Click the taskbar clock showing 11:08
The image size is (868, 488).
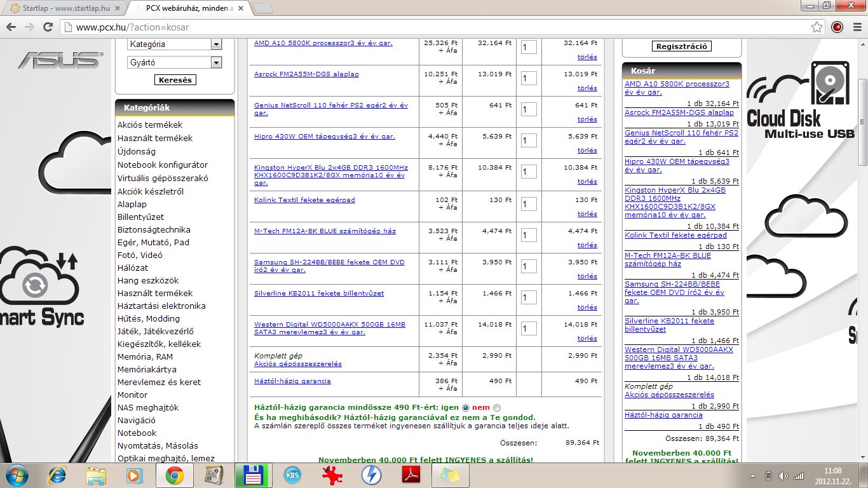[x=832, y=475]
